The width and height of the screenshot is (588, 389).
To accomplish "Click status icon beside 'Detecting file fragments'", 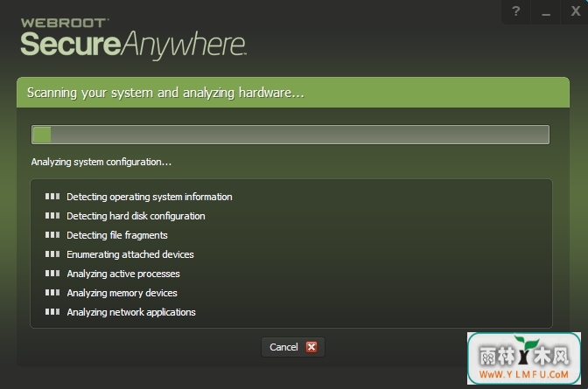I will [52, 235].
